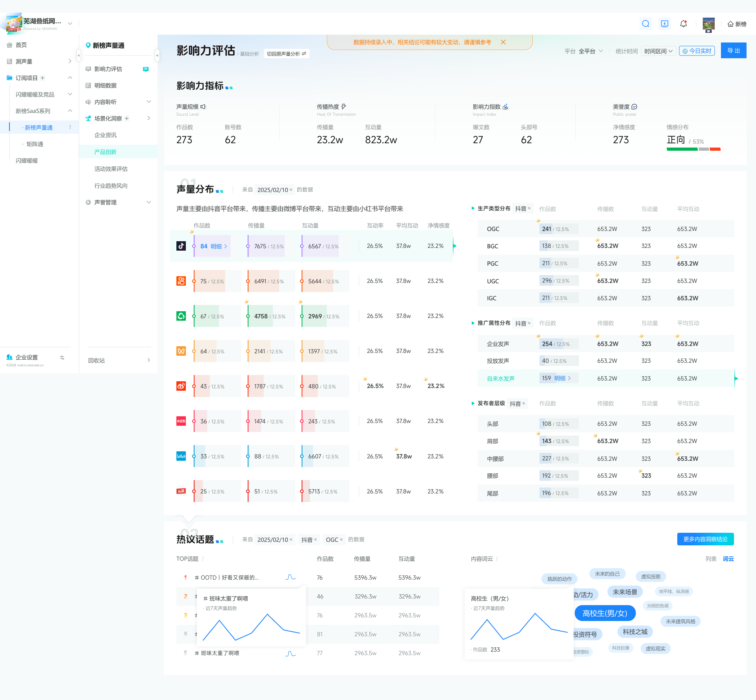
Task: Click the 导出 export button
Action: pyautogui.click(x=734, y=50)
